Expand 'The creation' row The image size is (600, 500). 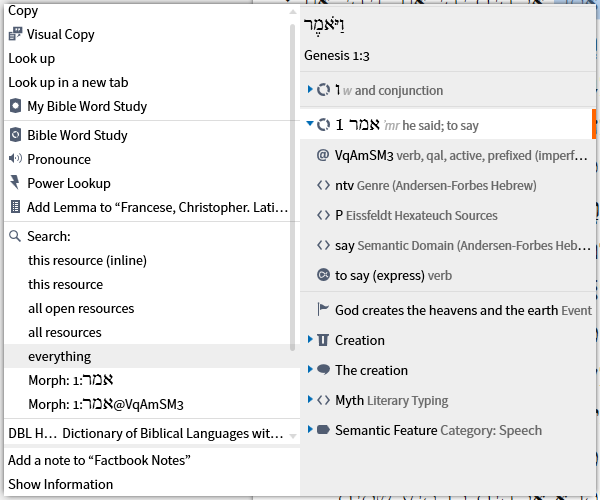click(x=310, y=369)
